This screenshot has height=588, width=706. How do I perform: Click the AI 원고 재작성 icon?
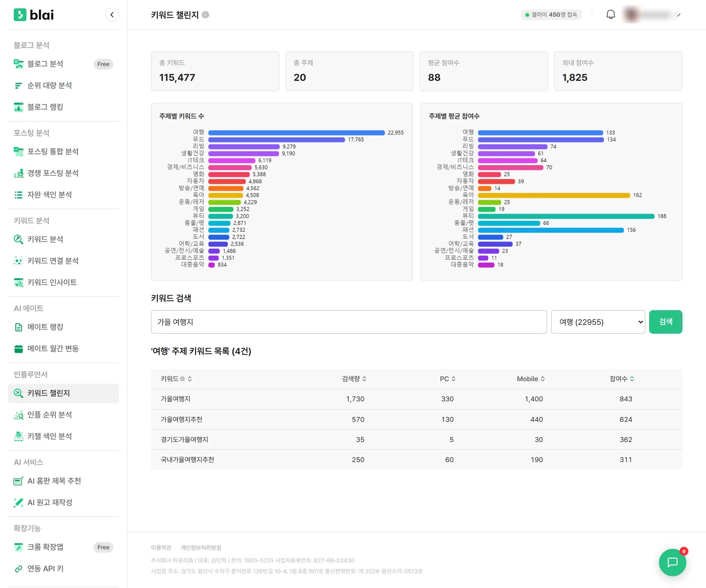pos(19,502)
